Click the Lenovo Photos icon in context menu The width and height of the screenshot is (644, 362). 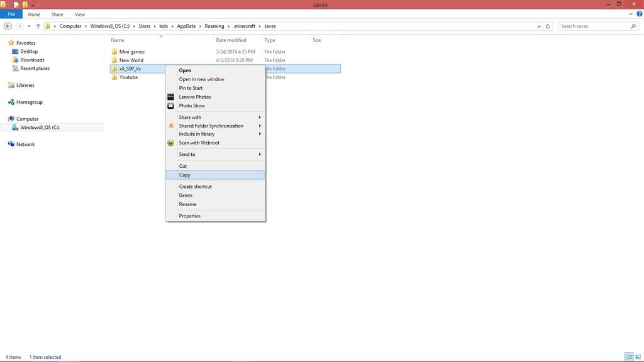170,97
